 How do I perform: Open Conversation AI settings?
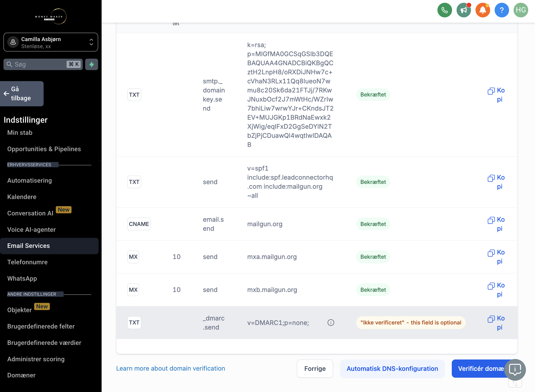coord(30,213)
